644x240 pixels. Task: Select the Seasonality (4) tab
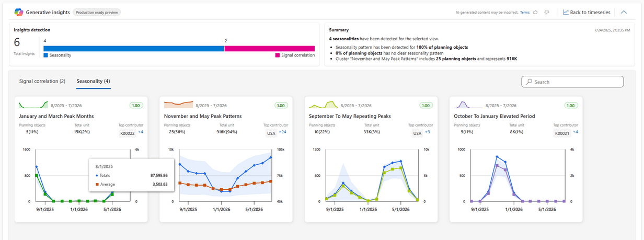pos(93,81)
